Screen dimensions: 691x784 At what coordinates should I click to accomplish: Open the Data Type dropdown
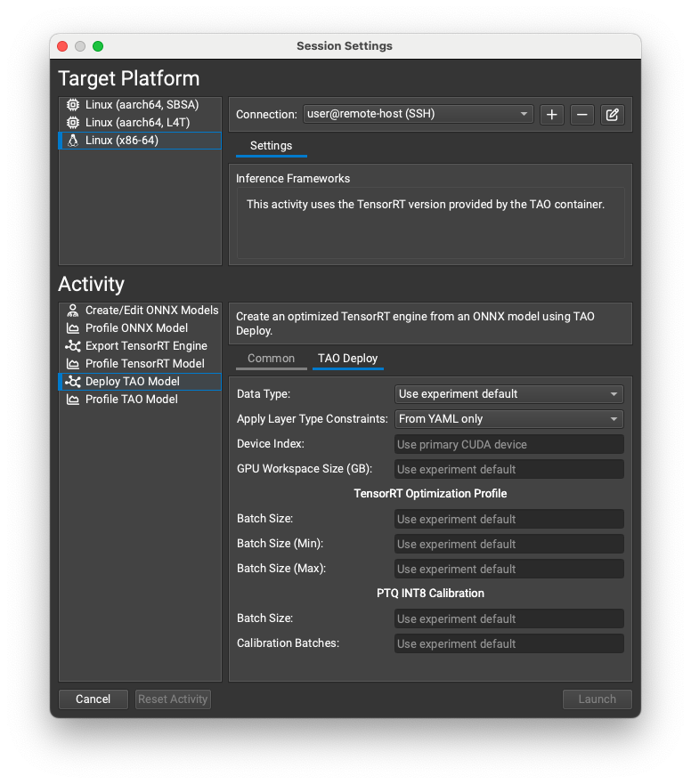[x=508, y=393]
